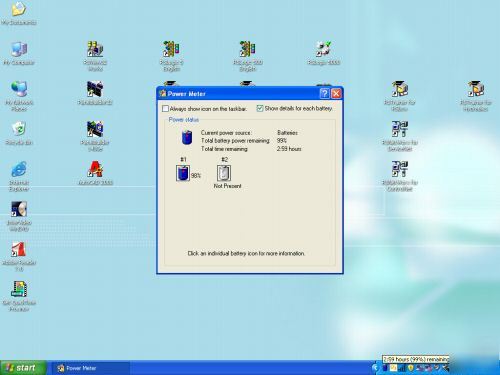Open the Windows start menu
This screenshot has height=375, width=500.
coord(23,368)
